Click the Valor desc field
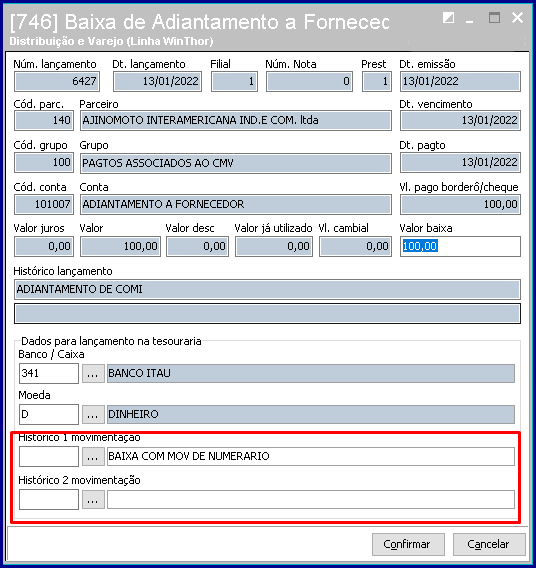The height and width of the screenshot is (568, 536). [197, 246]
